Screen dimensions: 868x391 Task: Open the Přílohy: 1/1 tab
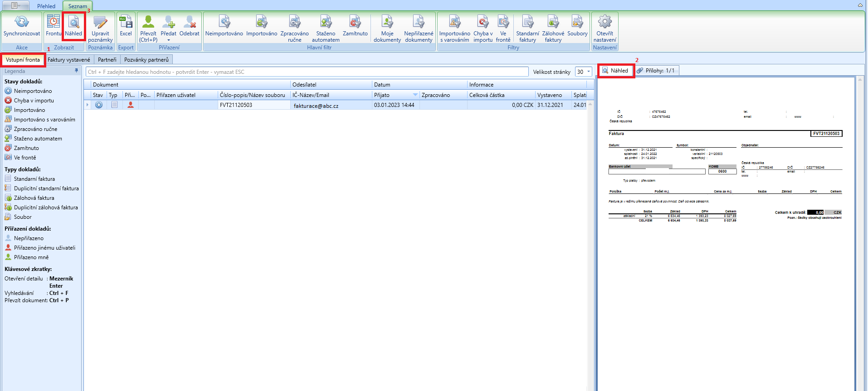pos(657,71)
